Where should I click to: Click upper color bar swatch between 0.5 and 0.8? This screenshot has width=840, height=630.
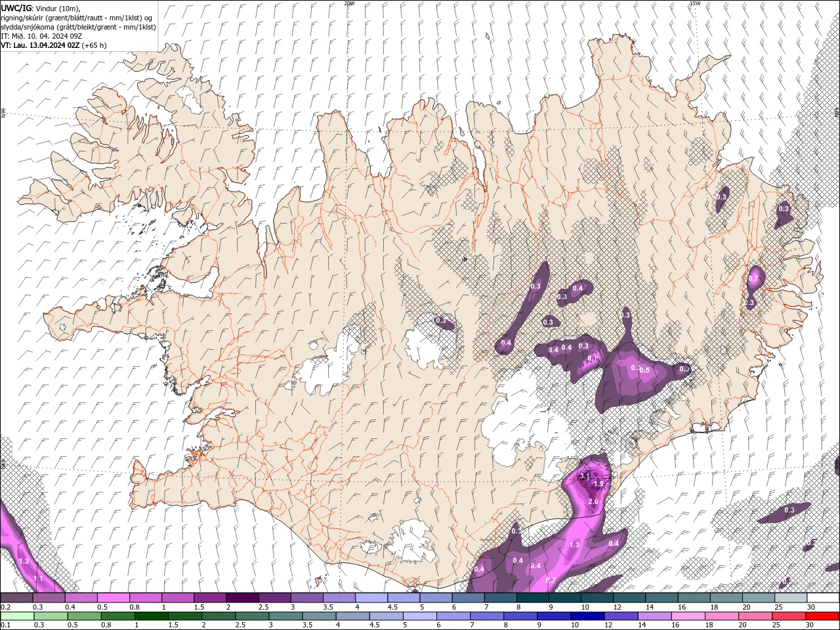click(x=114, y=598)
